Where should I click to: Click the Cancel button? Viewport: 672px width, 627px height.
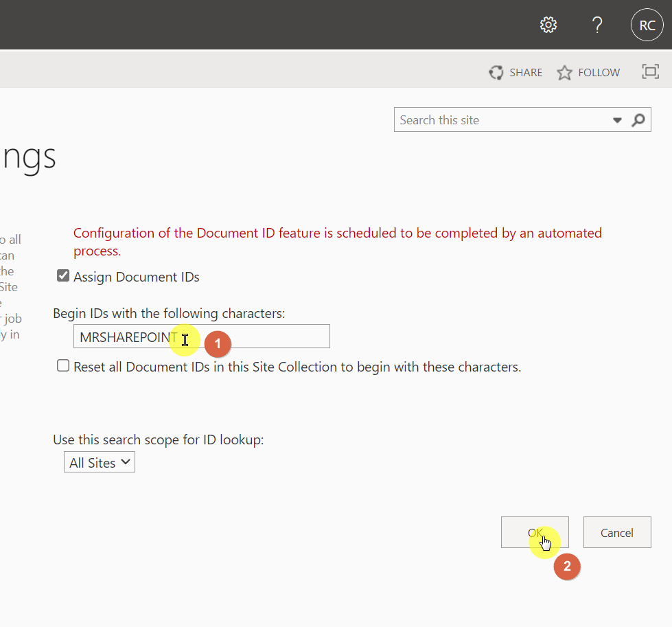pyautogui.click(x=617, y=532)
